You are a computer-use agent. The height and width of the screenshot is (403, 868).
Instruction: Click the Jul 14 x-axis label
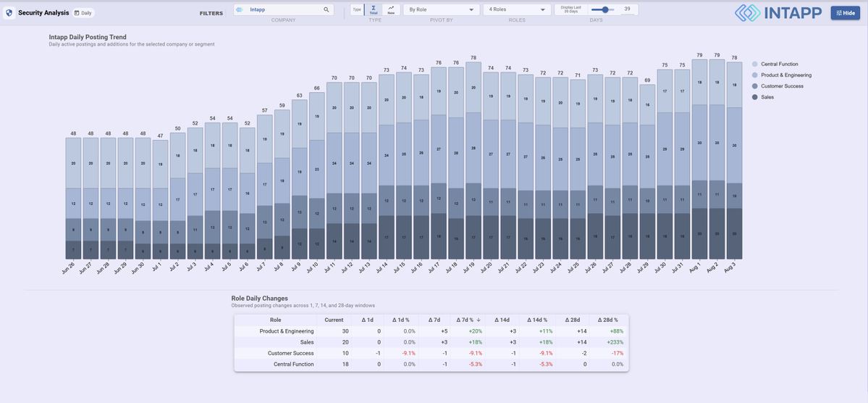pos(381,268)
